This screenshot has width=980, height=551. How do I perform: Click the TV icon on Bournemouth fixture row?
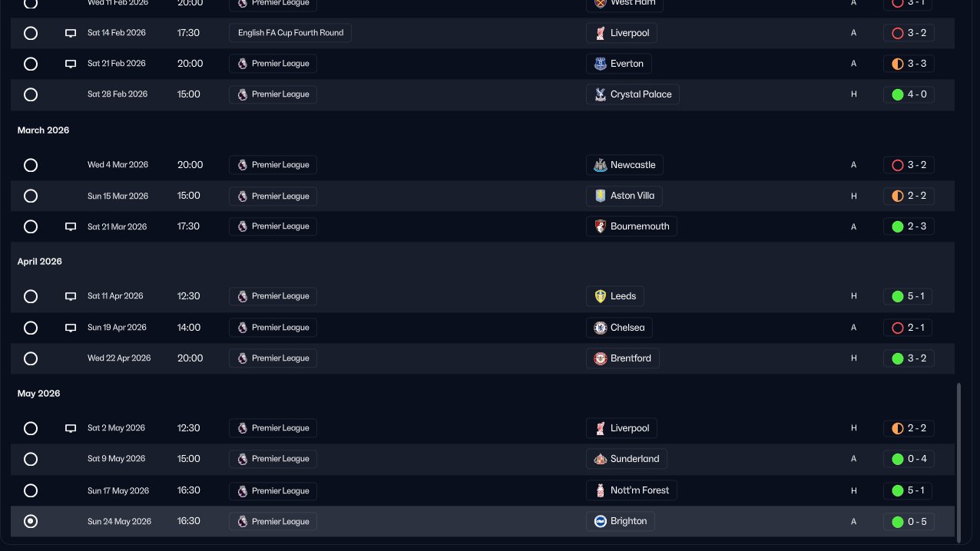coord(71,226)
